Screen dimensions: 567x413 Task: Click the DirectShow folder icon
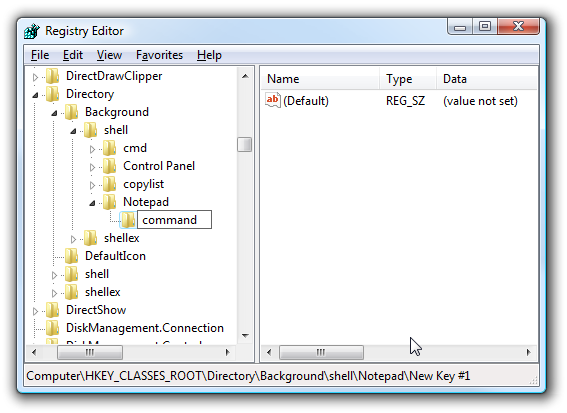[x=53, y=310]
